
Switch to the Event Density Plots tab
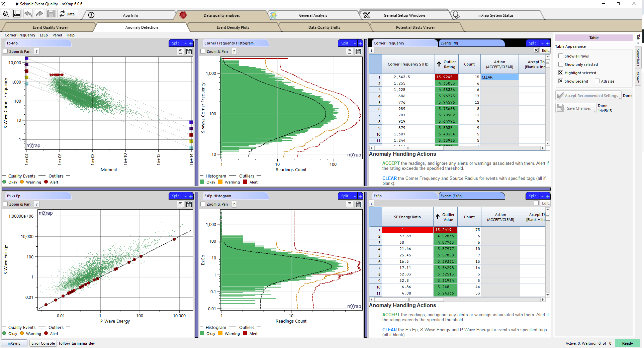233,27
